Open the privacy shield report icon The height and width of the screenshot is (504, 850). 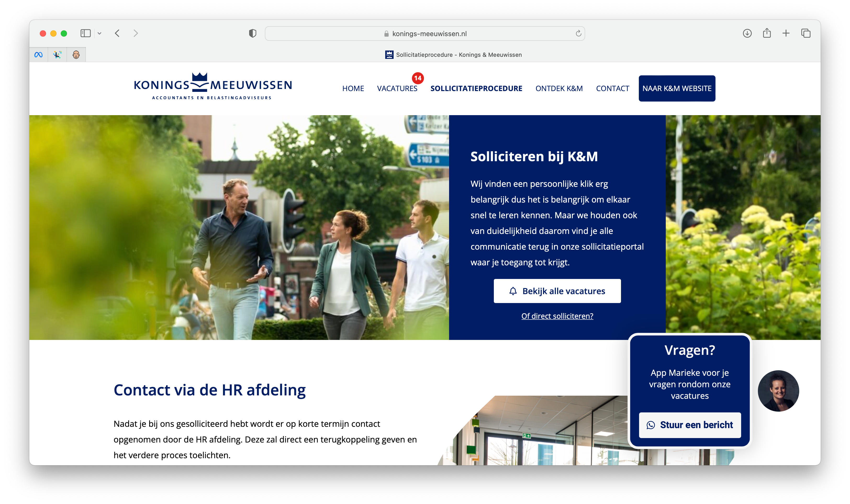252,33
